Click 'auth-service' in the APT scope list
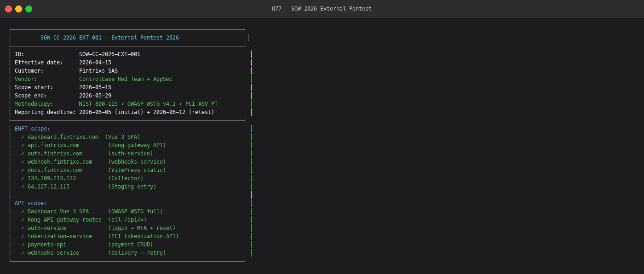The image size is (644, 274). click(47, 228)
